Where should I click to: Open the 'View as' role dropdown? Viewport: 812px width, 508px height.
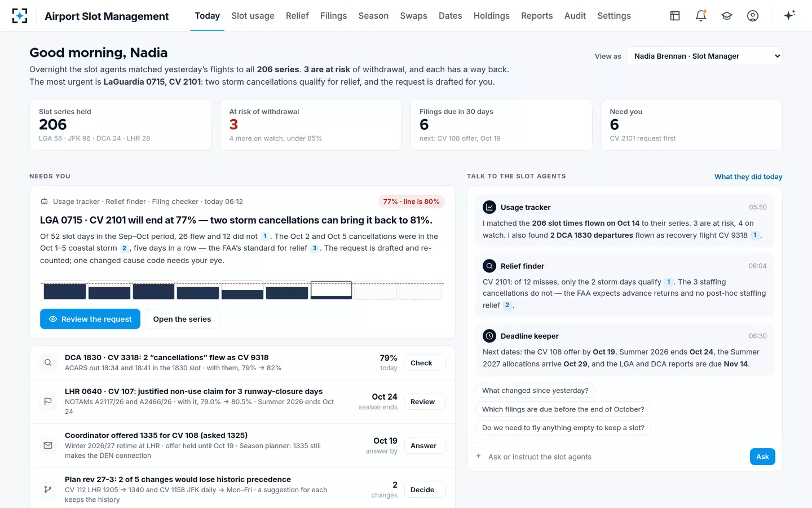click(704, 56)
